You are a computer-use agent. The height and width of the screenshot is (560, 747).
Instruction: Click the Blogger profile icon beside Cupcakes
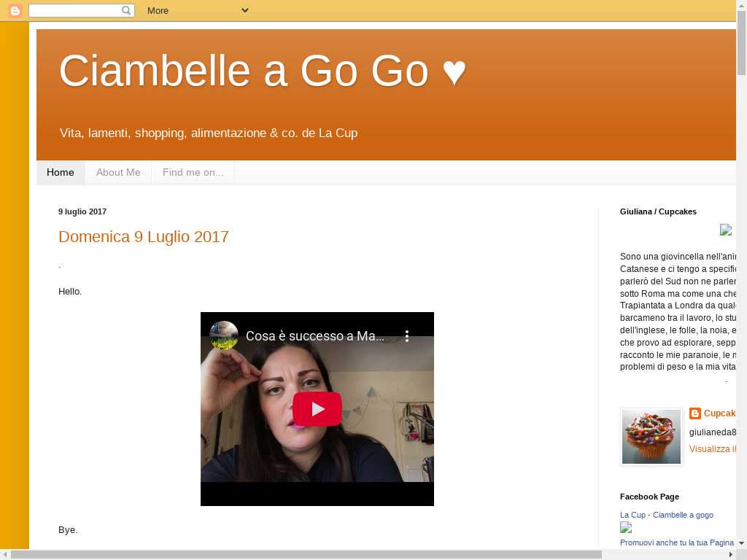pos(695,413)
